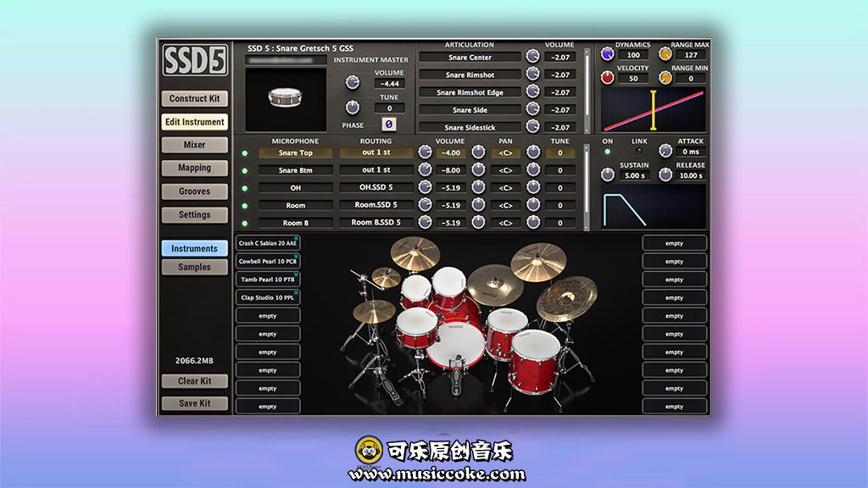This screenshot has width=868, height=488.
Task: Click the OH mic pan knob
Action: (478, 187)
